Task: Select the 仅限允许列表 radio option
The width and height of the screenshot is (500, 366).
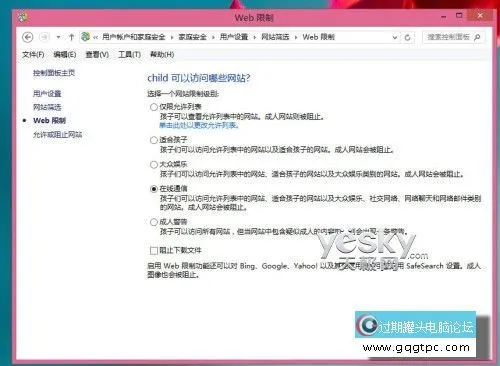Action: (x=154, y=107)
